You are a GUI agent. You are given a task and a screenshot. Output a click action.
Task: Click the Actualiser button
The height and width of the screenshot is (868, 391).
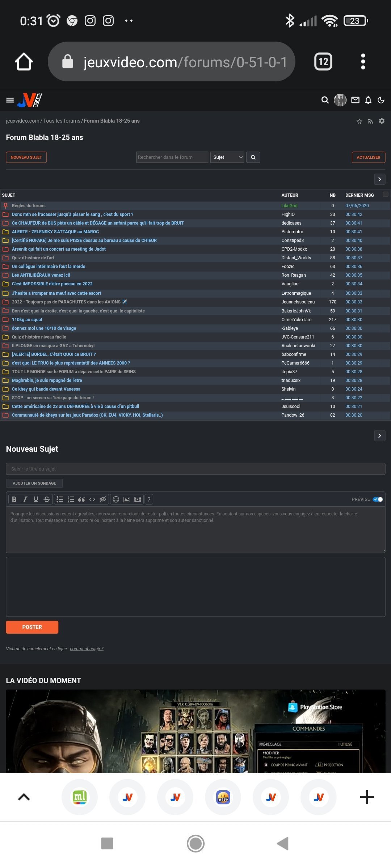point(369,157)
